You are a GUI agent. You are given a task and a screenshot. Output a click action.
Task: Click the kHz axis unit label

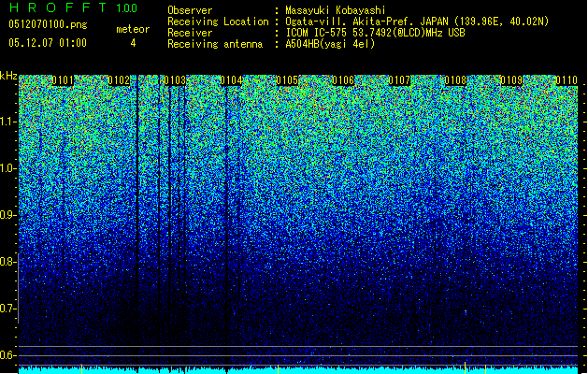tap(8, 76)
